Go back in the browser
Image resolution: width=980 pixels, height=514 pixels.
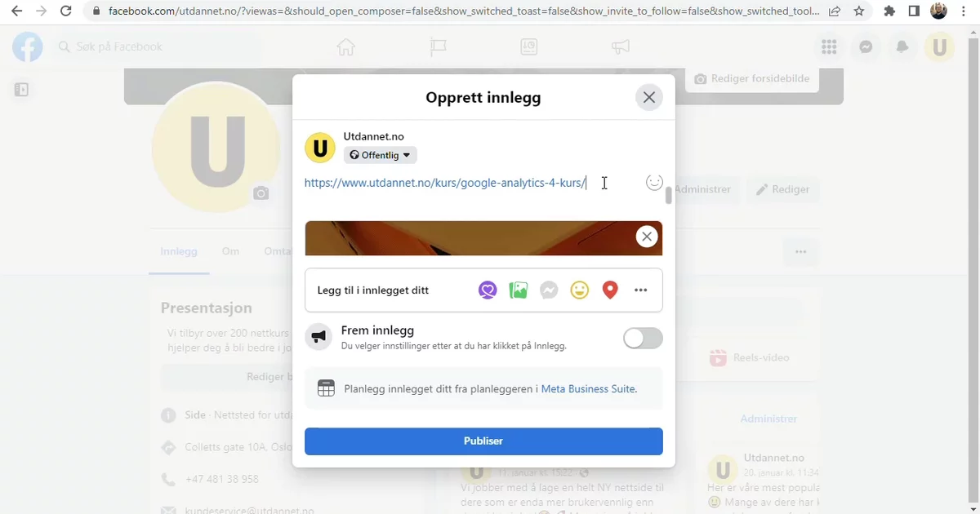click(16, 11)
